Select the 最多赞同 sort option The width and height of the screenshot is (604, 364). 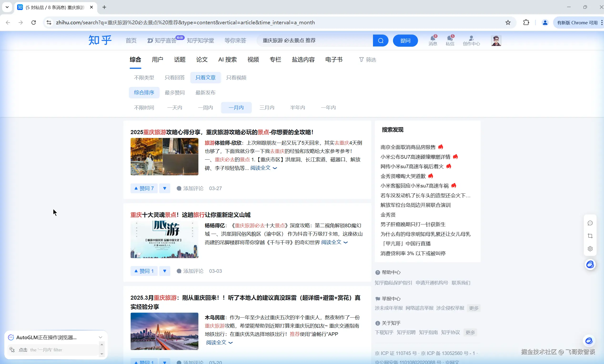point(175,93)
